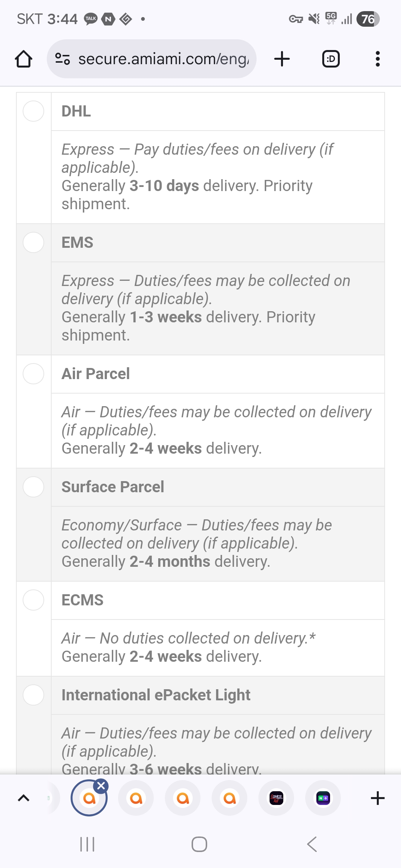Viewport: 401px width, 868px height.
Task: Select the EMS shipping radio button
Action: (x=33, y=242)
